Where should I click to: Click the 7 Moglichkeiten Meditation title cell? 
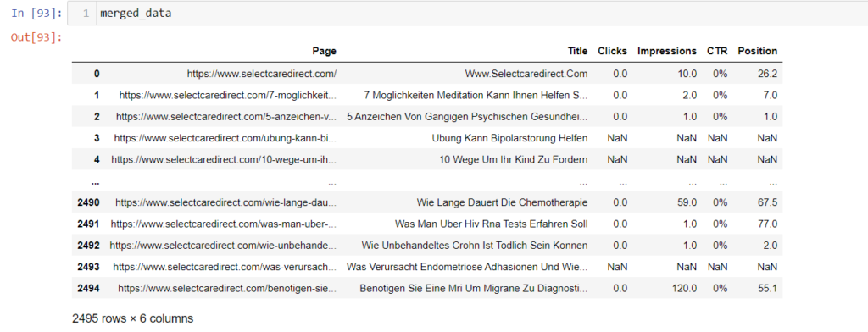[476, 95]
